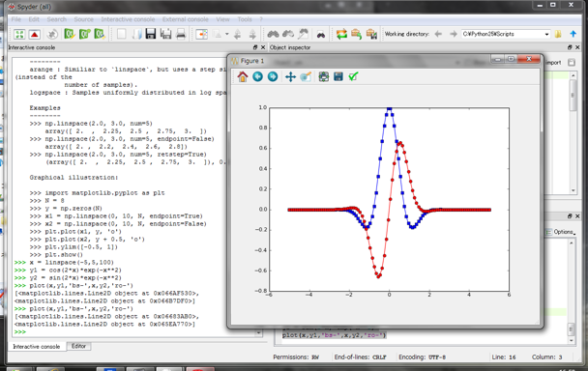Screen dimensions: 588x371
Task: Toggle checkbox beside import in Object inspector
Action: tap(572, 63)
